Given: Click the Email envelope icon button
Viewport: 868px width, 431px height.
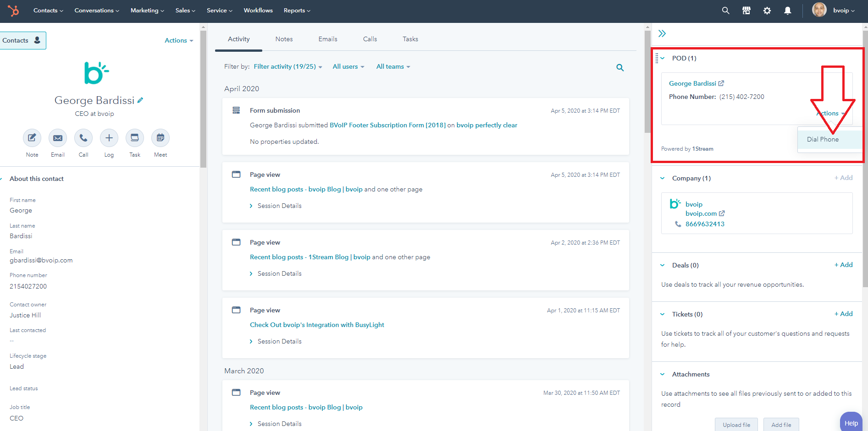Looking at the screenshot, I should point(58,138).
